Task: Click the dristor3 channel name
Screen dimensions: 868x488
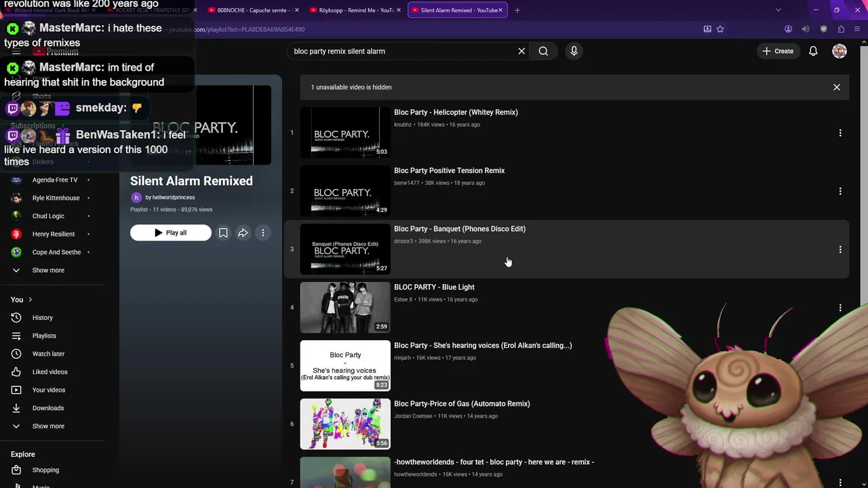Action: point(403,241)
